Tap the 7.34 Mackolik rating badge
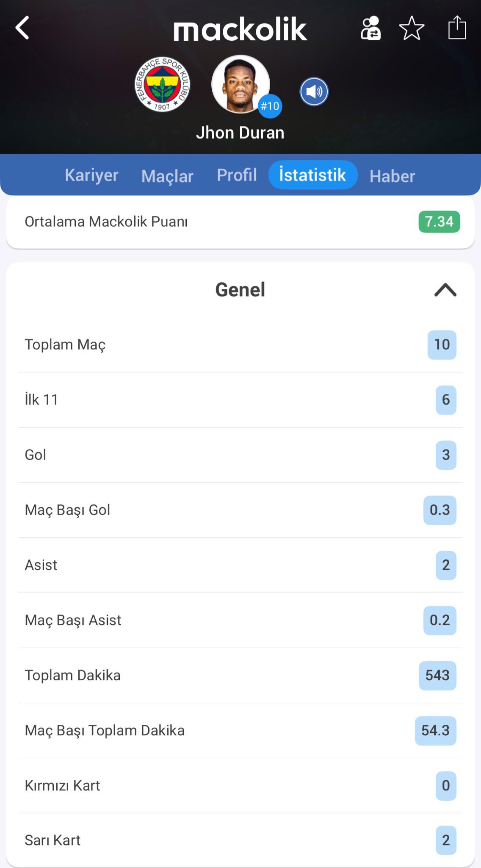 439,222
